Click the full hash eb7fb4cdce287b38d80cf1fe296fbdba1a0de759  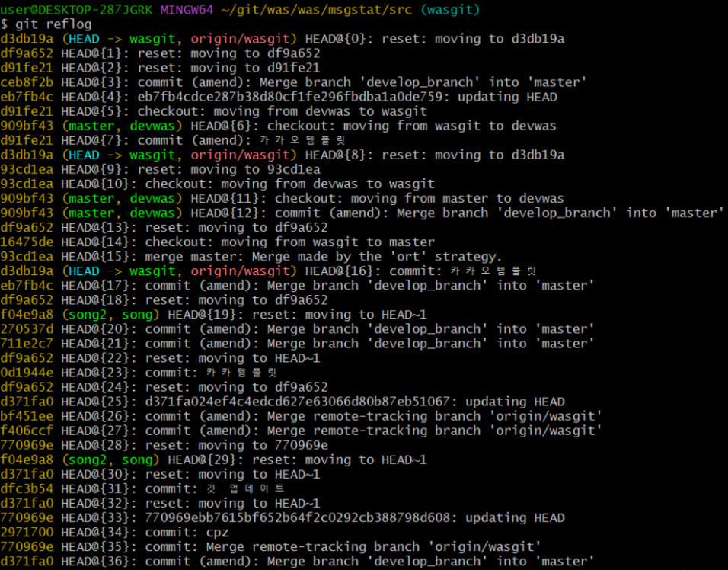pyautogui.click(x=289, y=97)
